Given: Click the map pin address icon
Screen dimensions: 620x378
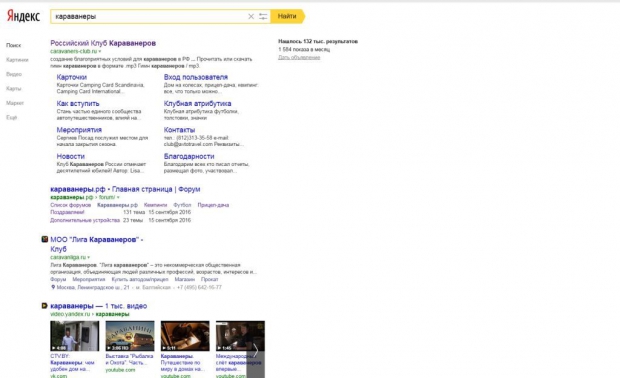Looking at the screenshot, I should pyautogui.click(x=53, y=287).
